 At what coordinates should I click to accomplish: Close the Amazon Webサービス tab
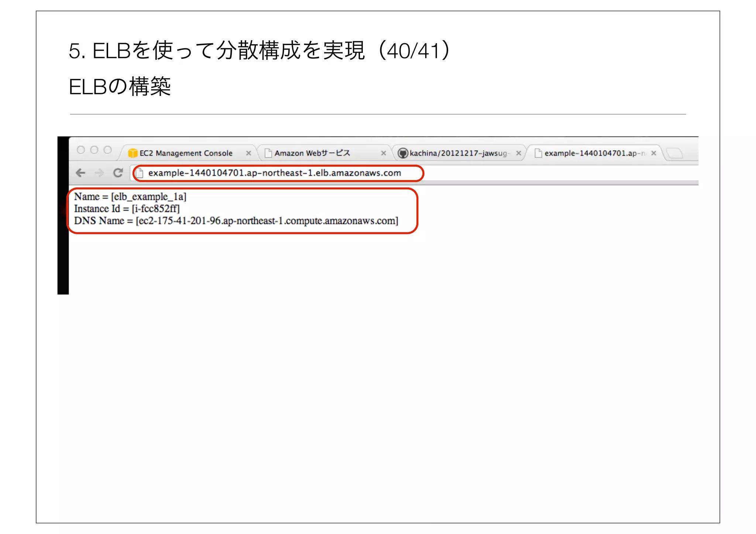[x=384, y=153]
